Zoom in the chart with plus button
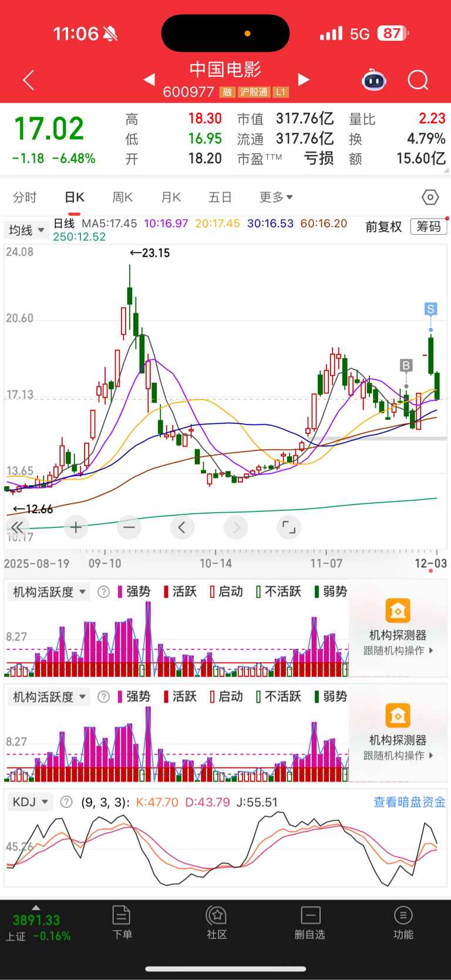Screen dimensions: 451x980 click(x=76, y=527)
